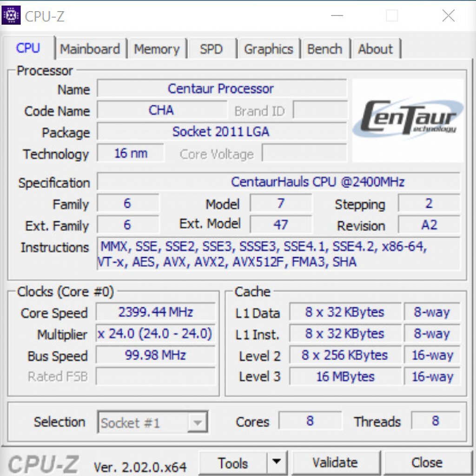Click the Level 3 size '16 MBytes'
This screenshot has height=476, width=476.
[345, 377]
